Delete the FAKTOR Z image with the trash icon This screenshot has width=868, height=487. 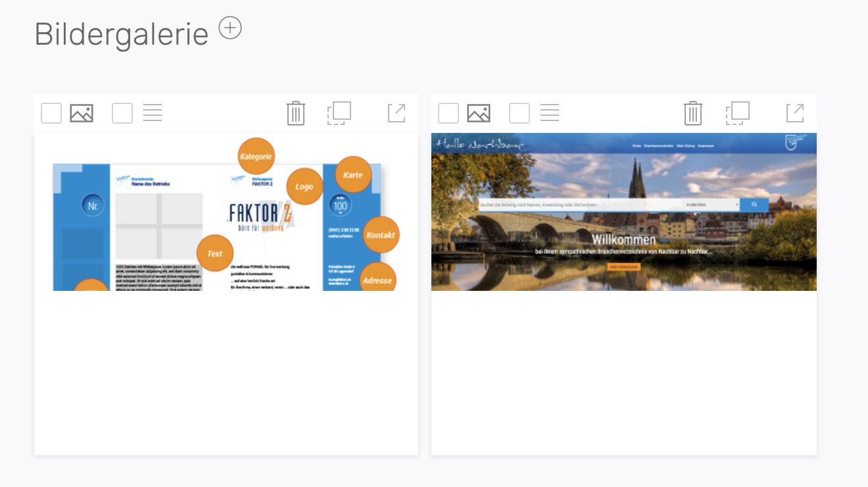(x=296, y=113)
